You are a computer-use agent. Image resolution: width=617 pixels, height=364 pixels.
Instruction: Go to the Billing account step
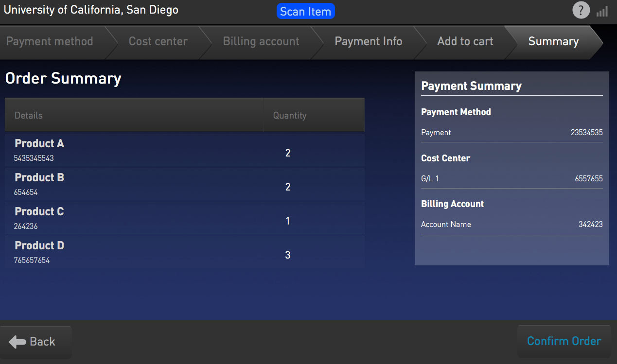[x=261, y=42]
